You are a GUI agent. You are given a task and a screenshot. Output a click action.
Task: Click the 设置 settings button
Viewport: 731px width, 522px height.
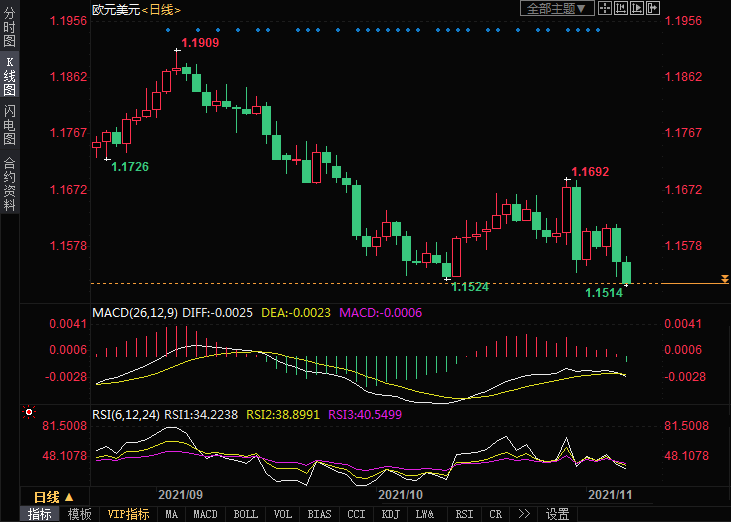[557, 514]
